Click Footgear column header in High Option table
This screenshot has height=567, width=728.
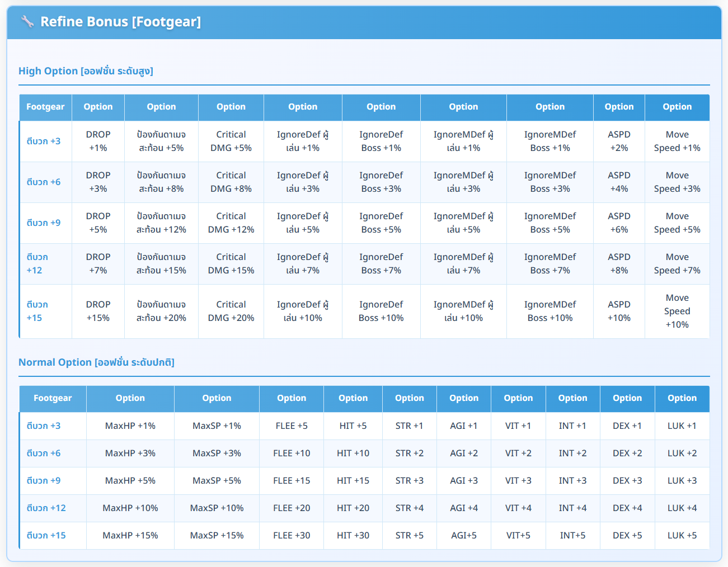click(x=45, y=107)
